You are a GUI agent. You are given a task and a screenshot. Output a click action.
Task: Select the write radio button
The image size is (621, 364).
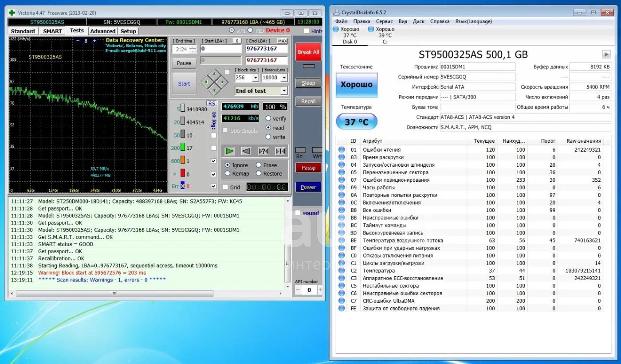268,137
